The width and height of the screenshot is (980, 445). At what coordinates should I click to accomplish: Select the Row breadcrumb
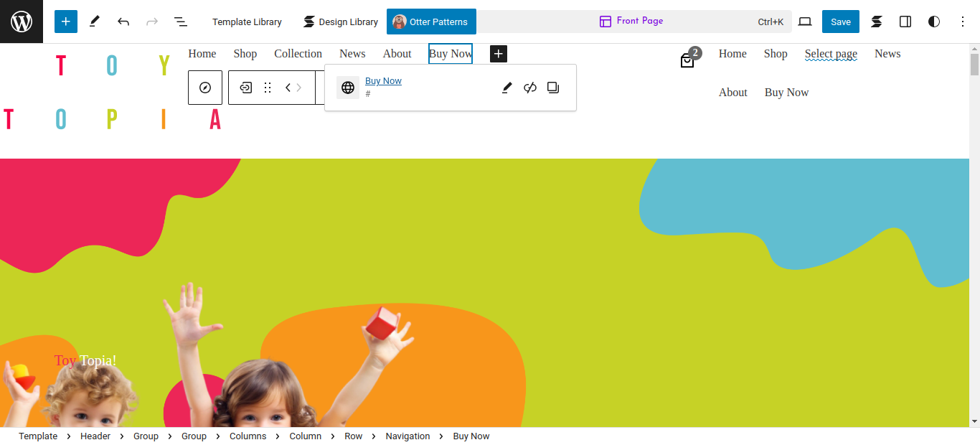tap(354, 436)
